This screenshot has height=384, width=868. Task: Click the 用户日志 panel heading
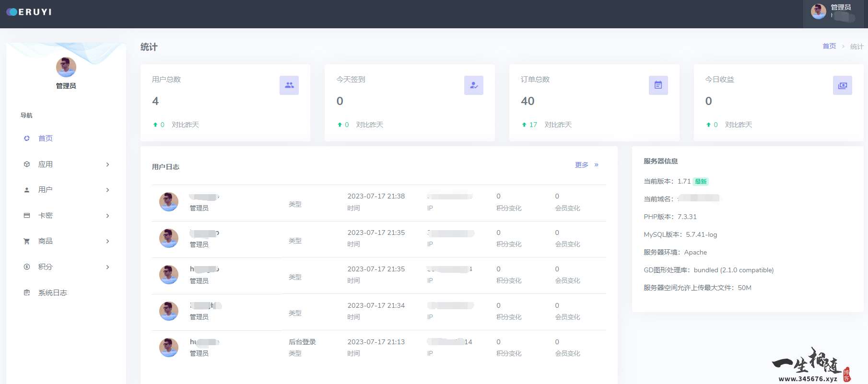tap(165, 167)
